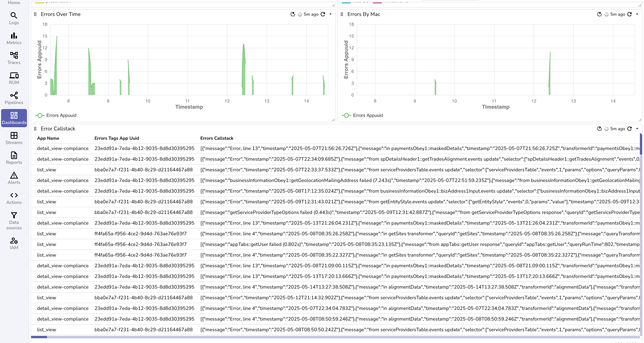644x343 pixels.
Task: Expand the Error Callstack panel dropdown arrow
Action: click(x=637, y=129)
